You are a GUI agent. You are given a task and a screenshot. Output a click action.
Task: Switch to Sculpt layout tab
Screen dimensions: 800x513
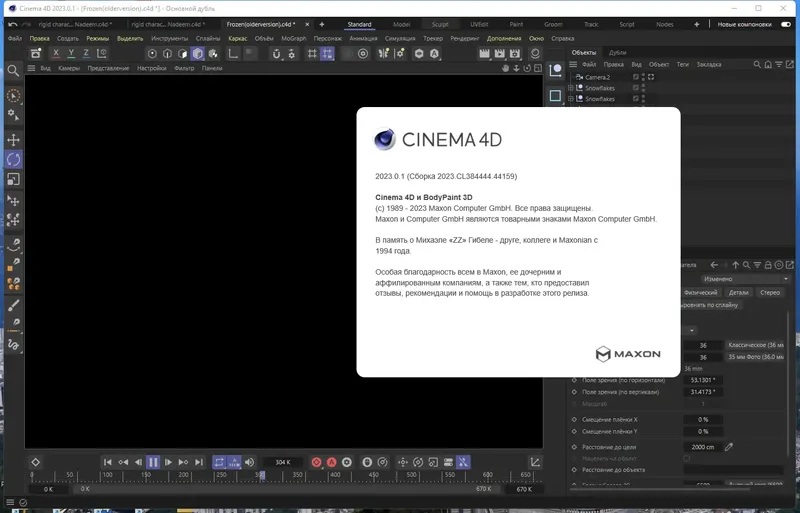tap(440, 25)
